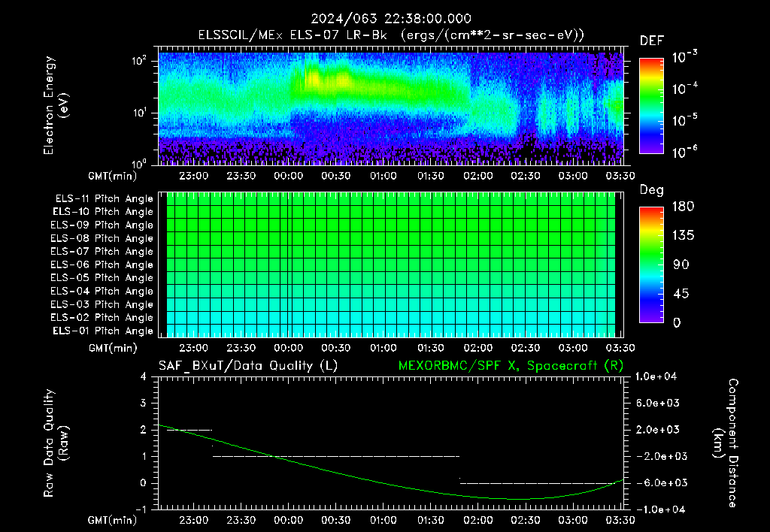Click the 45 tick on Deg color bar

pyautogui.click(x=681, y=294)
